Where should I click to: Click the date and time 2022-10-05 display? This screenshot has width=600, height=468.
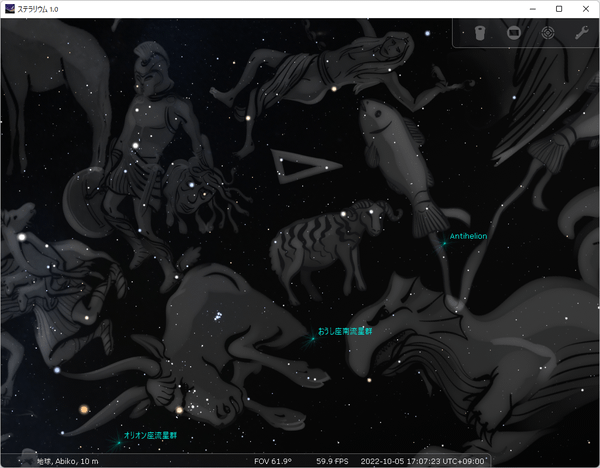coord(424,461)
